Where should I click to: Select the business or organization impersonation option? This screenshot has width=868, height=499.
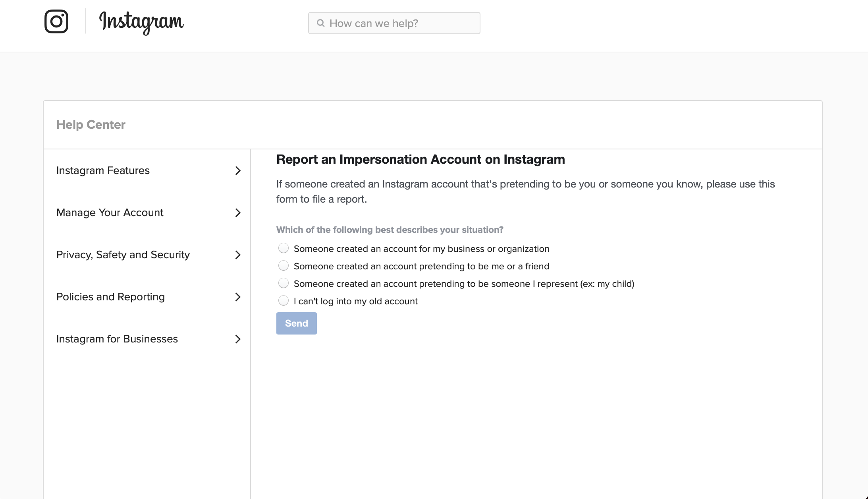coord(284,248)
